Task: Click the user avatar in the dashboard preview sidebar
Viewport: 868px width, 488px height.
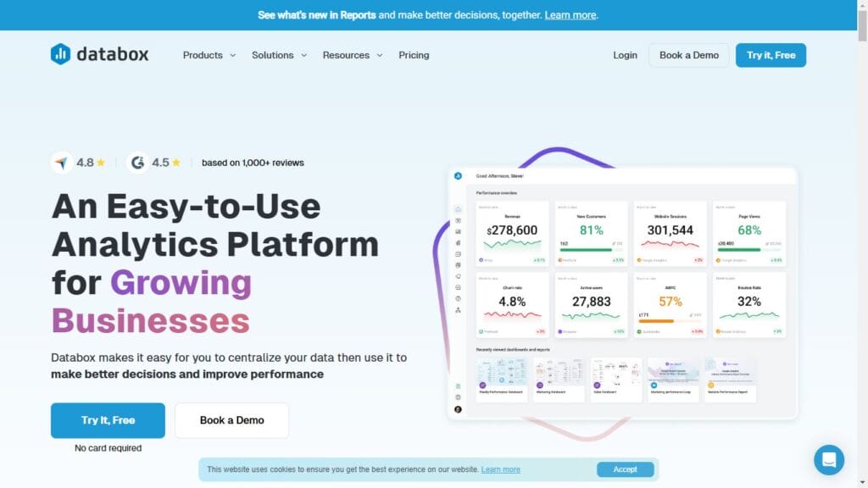Action: point(458,409)
